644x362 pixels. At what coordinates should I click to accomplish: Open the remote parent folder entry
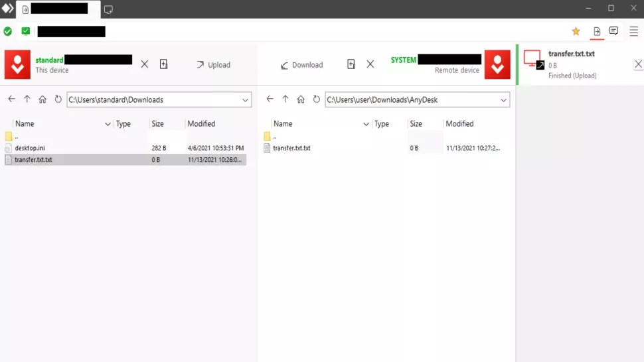coord(384,137)
